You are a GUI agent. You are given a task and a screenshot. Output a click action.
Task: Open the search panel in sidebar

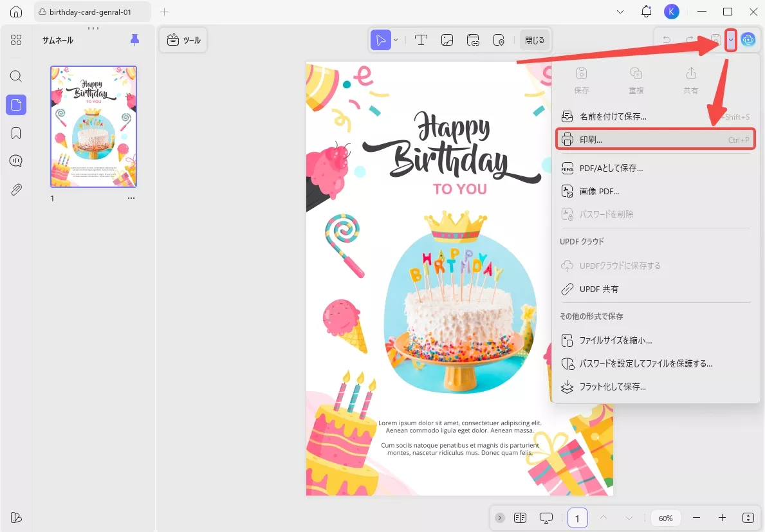(16, 76)
